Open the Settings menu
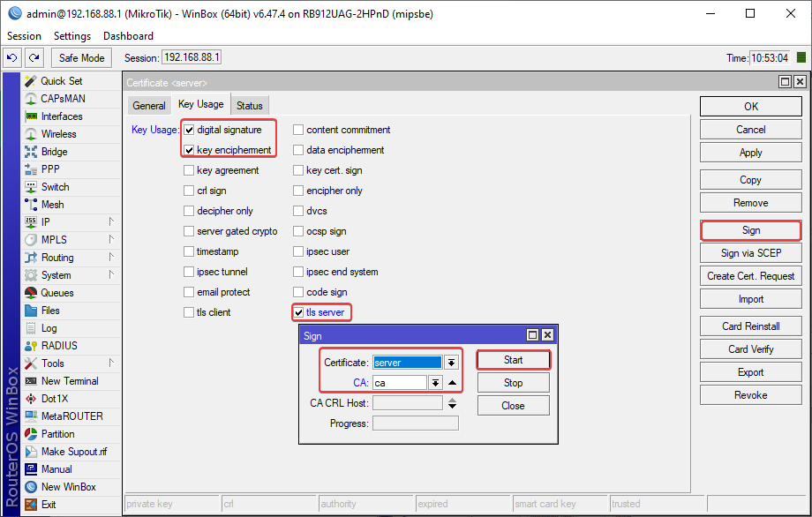Viewport: 812px width, 517px height. [x=72, y=35]
